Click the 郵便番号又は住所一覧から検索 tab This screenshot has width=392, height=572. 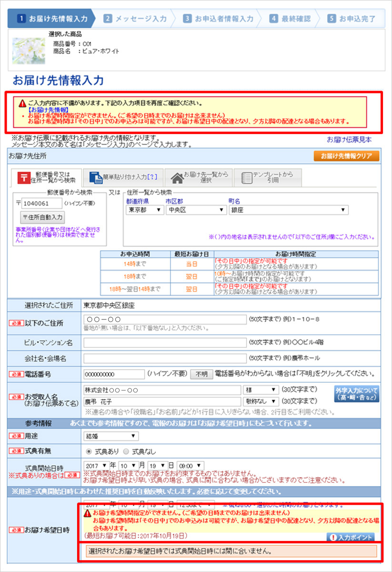pos(46,177)
